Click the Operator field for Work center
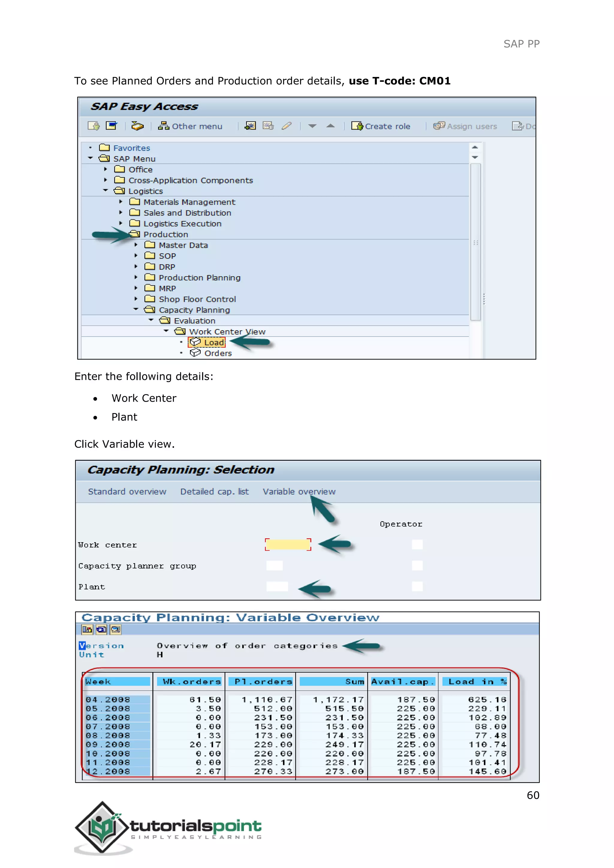The image size is (614, 868). point(417,544)
